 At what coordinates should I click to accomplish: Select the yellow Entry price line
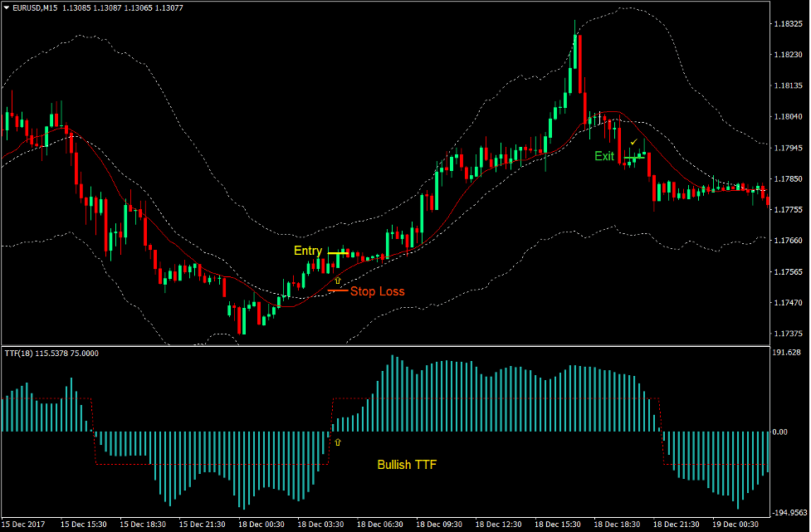(338, 251)
